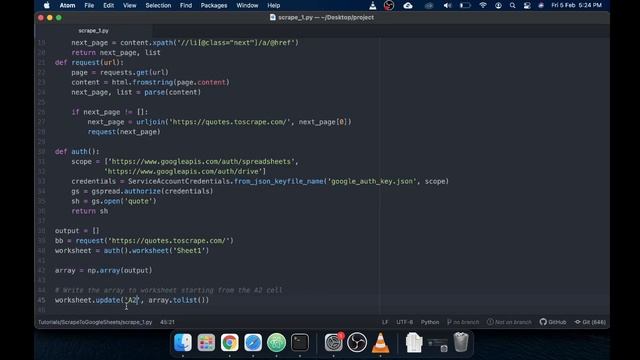
Task: Open the Apple menu
Action: 47,5
